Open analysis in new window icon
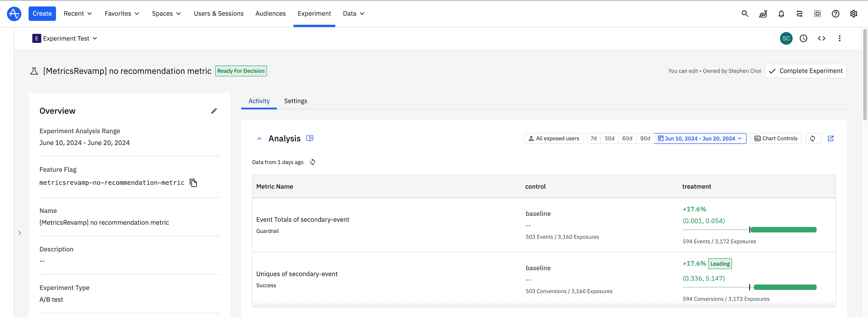This screenshot has height=317, width=868. pyautogui.click(x=831, y=138)
